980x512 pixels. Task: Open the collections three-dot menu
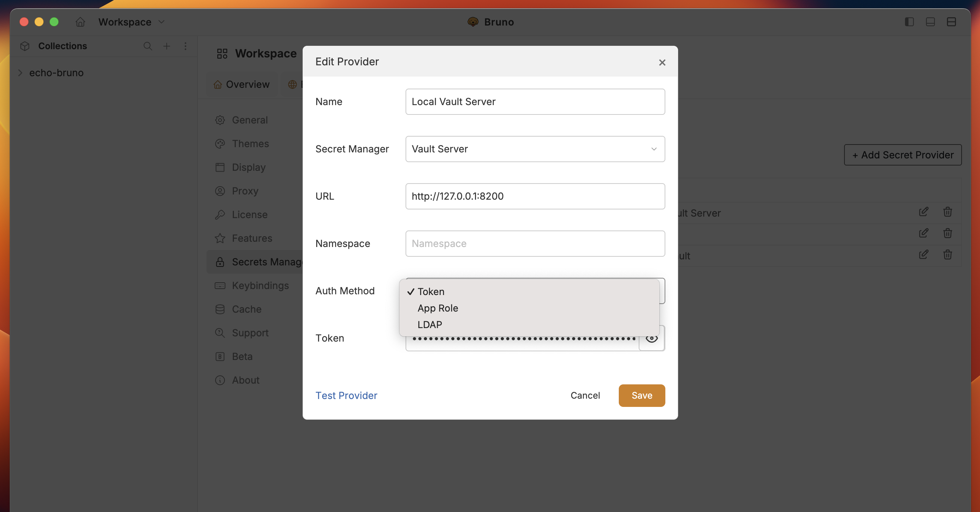(185, 46)
